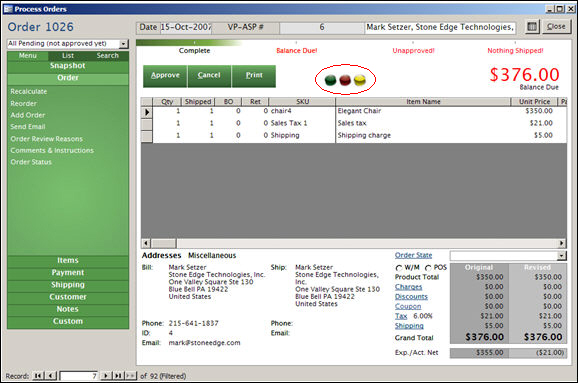Select the POS radio button
This screenshot has width=578, height=383.
(x=428, y=268)
